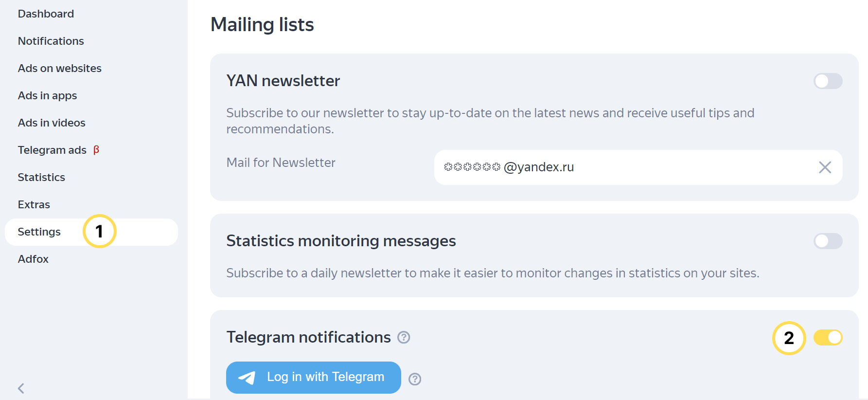This screenshot has height=400, width=868.
Task: Open Dashboard from the sidebar
Action: click(46, 14)
